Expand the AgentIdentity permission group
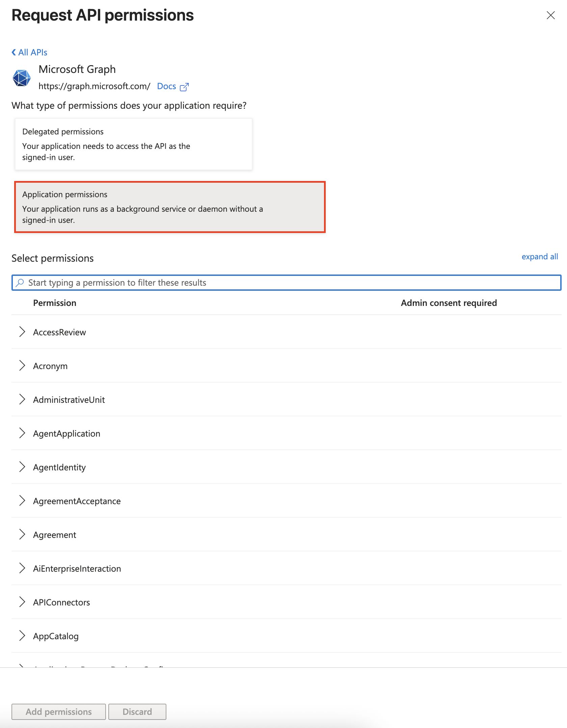Image resolution: width=567 pixels, height=728 pixels. click(23, 467)
